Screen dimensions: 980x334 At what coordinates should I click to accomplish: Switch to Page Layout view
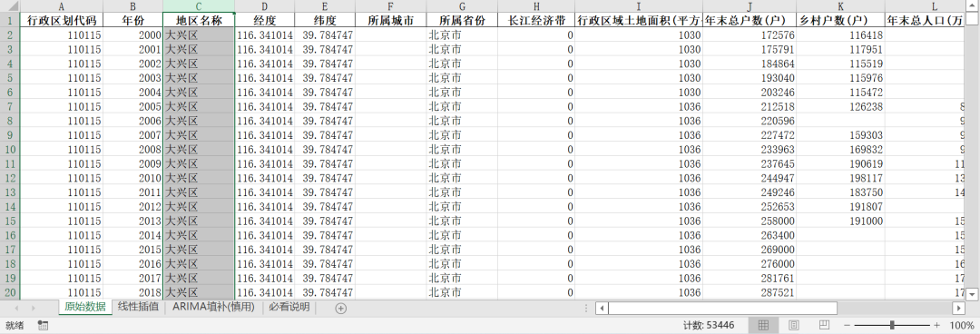(x=794, y=325)
